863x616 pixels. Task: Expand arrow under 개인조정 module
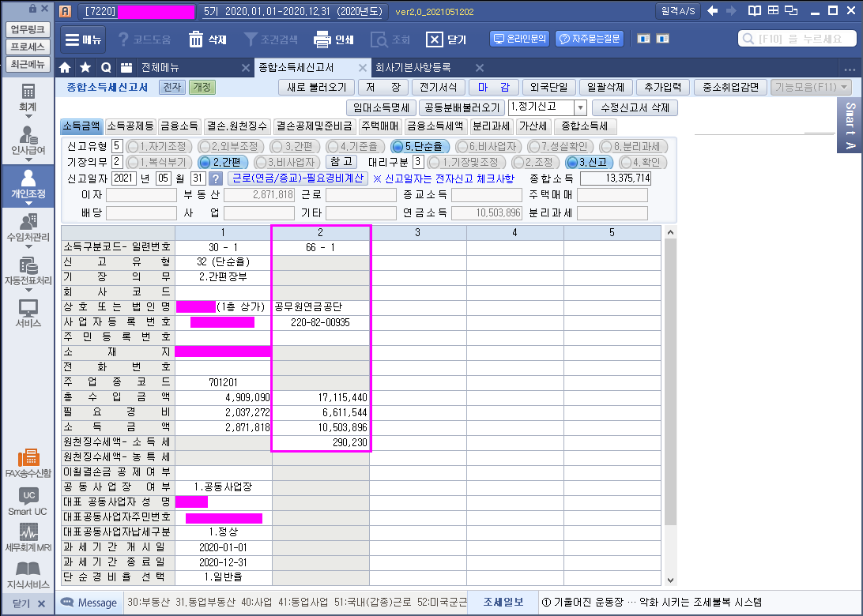[x=28, y=204]
